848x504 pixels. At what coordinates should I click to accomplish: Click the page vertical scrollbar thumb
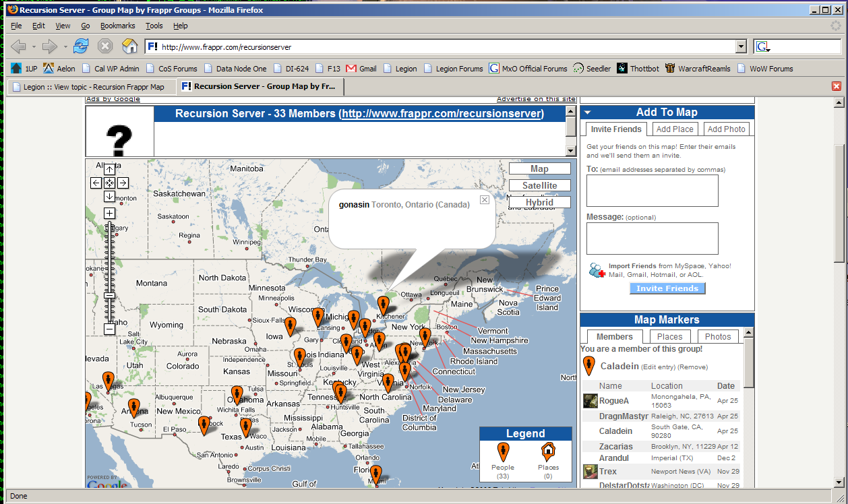click(x=839, y=202)
